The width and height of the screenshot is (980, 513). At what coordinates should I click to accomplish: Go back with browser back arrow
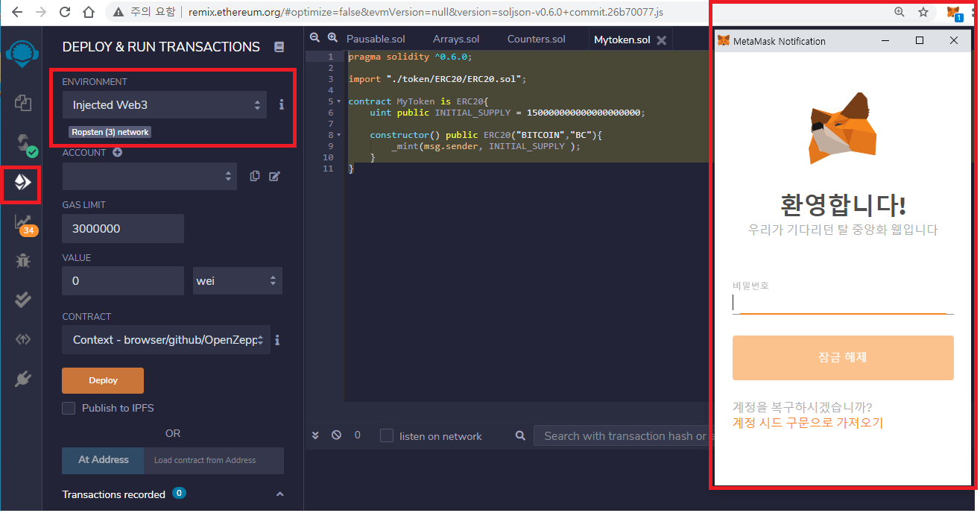[16, 13]
